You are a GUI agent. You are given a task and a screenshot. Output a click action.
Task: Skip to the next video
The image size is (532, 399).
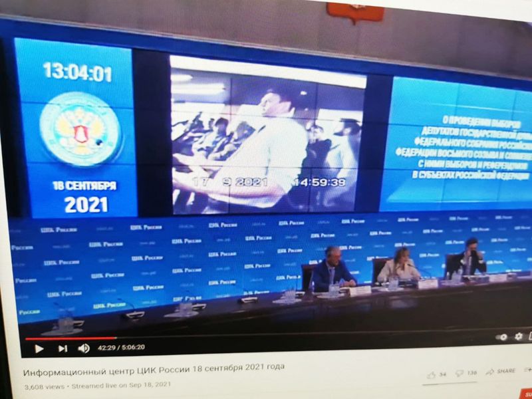[63, 348]
